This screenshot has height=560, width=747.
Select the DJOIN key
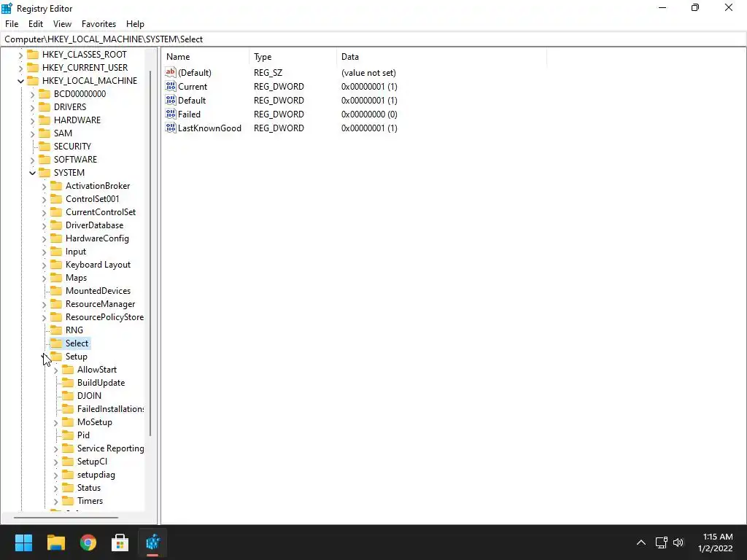coord(89,396)
